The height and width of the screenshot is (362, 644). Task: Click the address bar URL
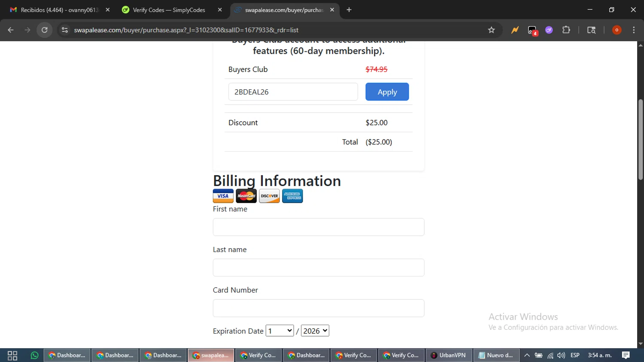(x=186, y=30)
